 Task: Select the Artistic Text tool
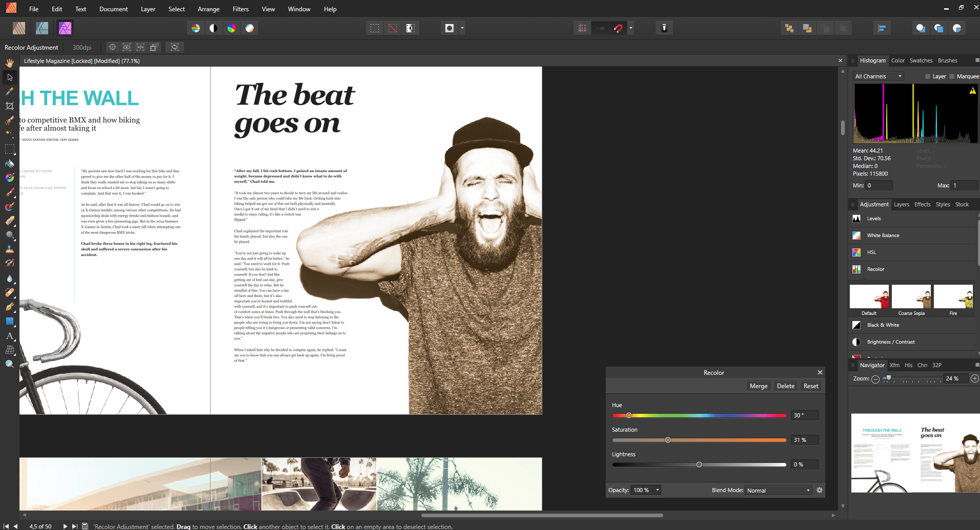[x=10, y=335]
